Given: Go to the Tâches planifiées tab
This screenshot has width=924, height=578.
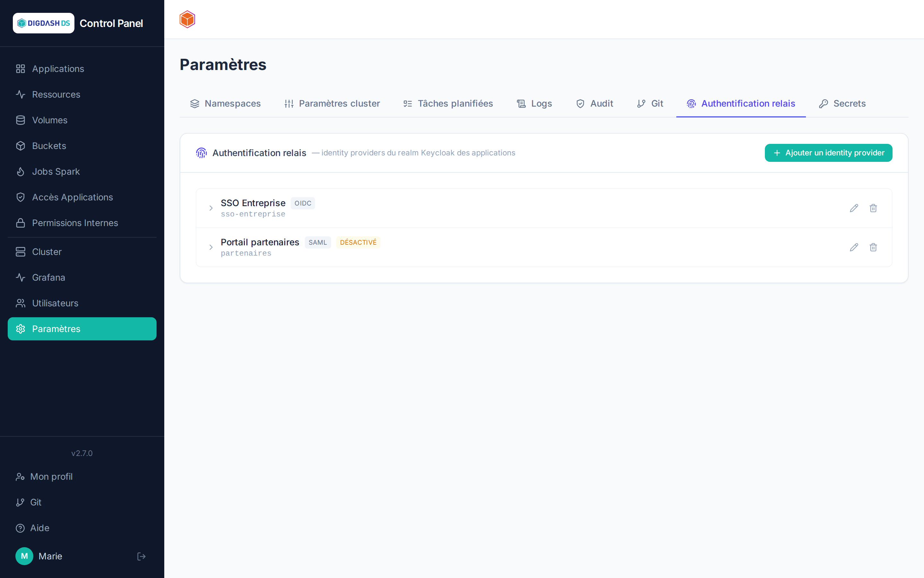Looking at the screenshot, I should pyautogui.click(x=448, y=104).
